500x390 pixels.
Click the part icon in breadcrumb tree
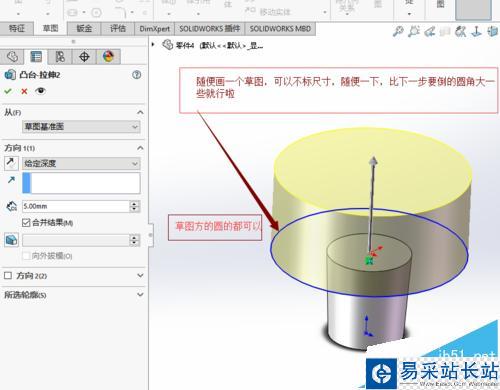pyautogui.click(x=167, y=45)
